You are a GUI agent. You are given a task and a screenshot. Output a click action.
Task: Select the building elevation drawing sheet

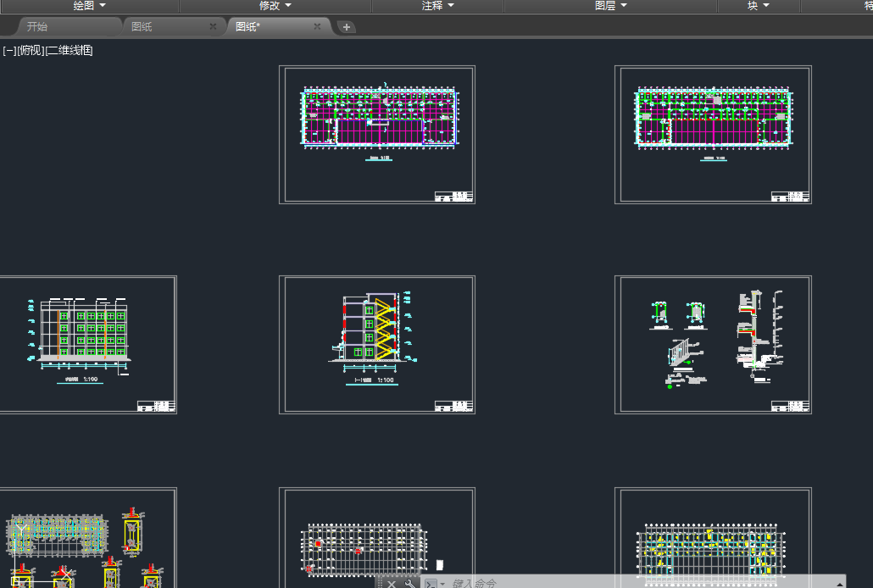point(88,345)
